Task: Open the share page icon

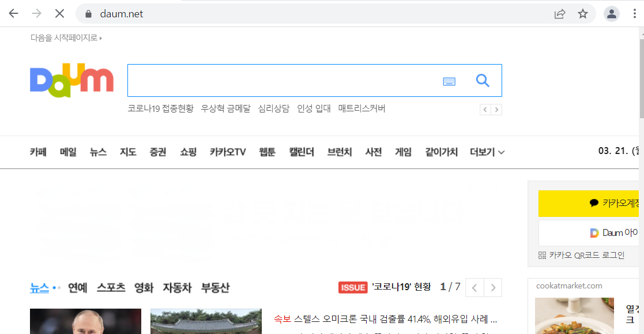Action: [560, 14]
